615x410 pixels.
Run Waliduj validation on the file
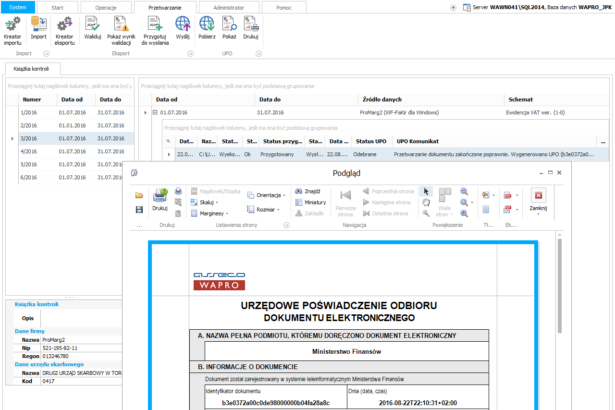93,28
